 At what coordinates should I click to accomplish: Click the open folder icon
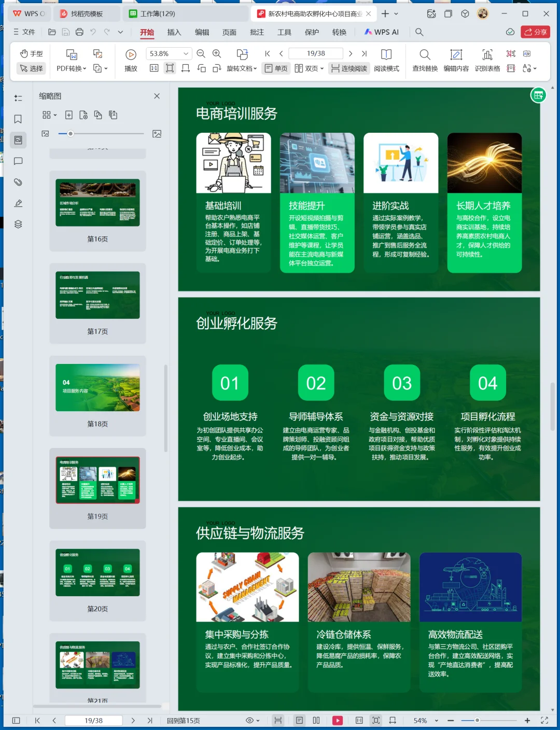tap(52, 32)
